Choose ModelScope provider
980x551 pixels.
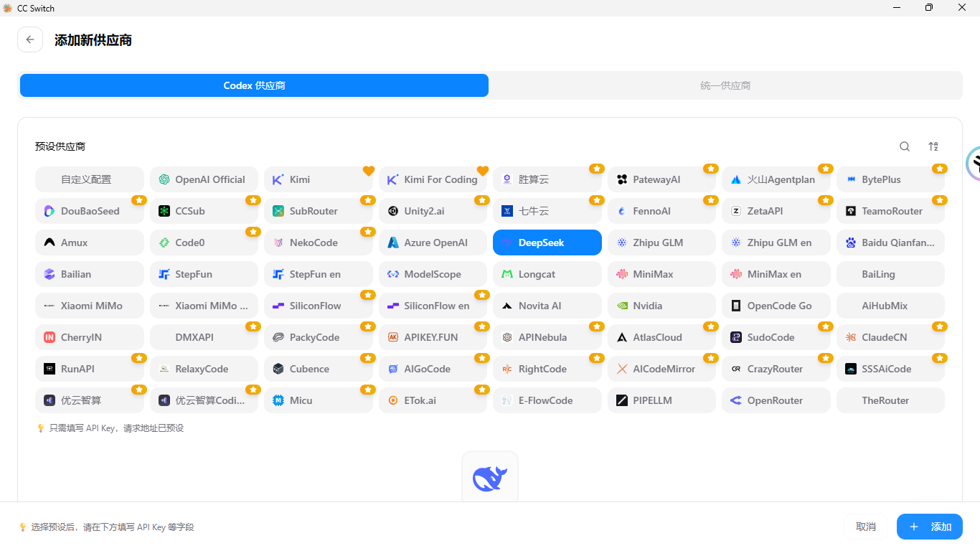click(433, 274)
